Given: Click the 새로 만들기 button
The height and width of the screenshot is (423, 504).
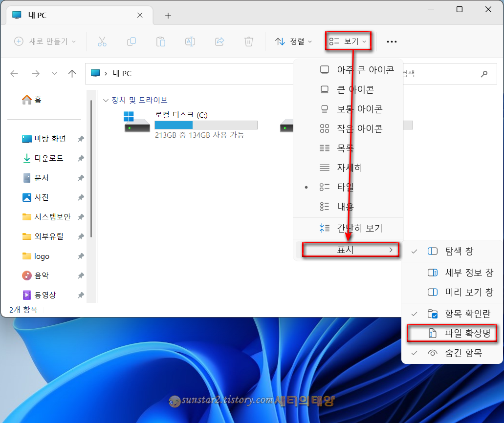Looking at the screenshot, I should [x=45, y=42].
